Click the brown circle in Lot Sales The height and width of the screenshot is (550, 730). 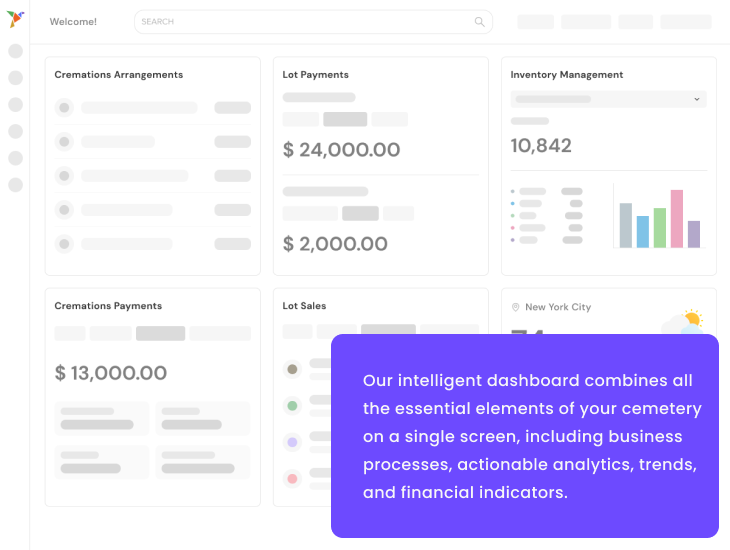click(x=292, y=369)
